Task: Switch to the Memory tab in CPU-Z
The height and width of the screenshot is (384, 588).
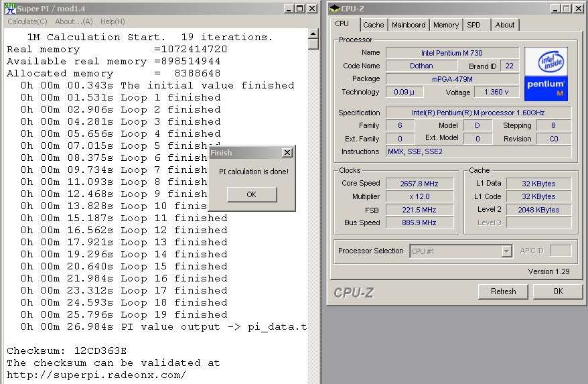Action: [446, 25]
